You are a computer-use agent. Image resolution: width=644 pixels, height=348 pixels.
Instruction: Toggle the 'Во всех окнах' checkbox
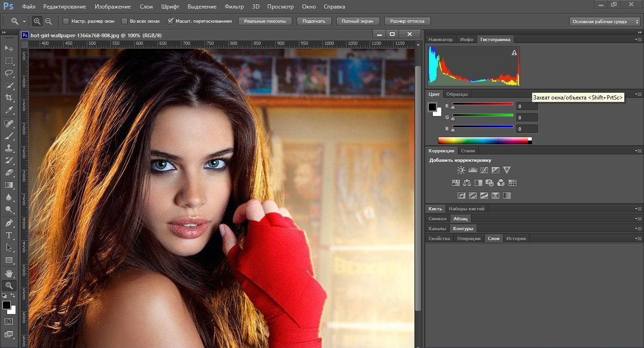click(124, 21)
